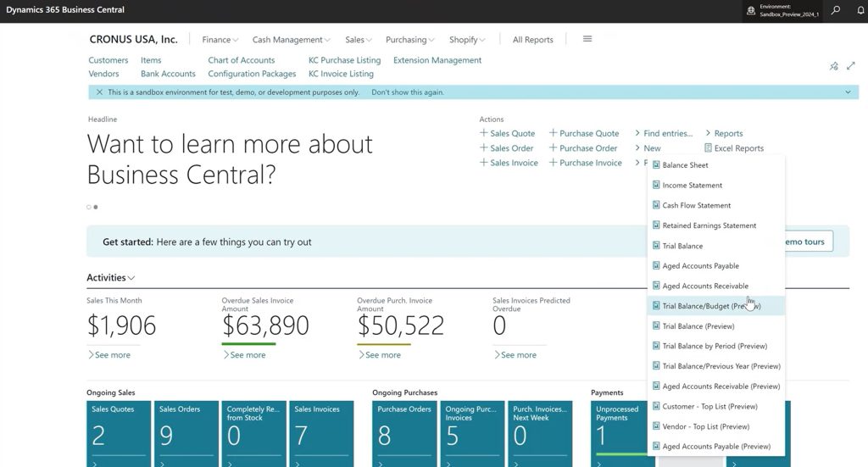Select Trial Balance by Period (Preview)
The height and width of the screenshot is (467, 868).
tap(714, 347)
